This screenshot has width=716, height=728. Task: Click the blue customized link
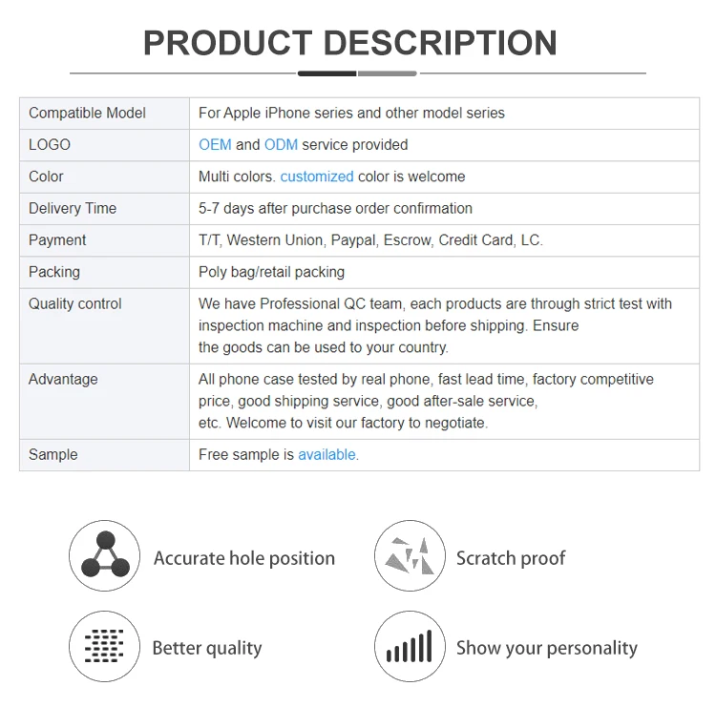pyautogui.click(x=317, y=177)
